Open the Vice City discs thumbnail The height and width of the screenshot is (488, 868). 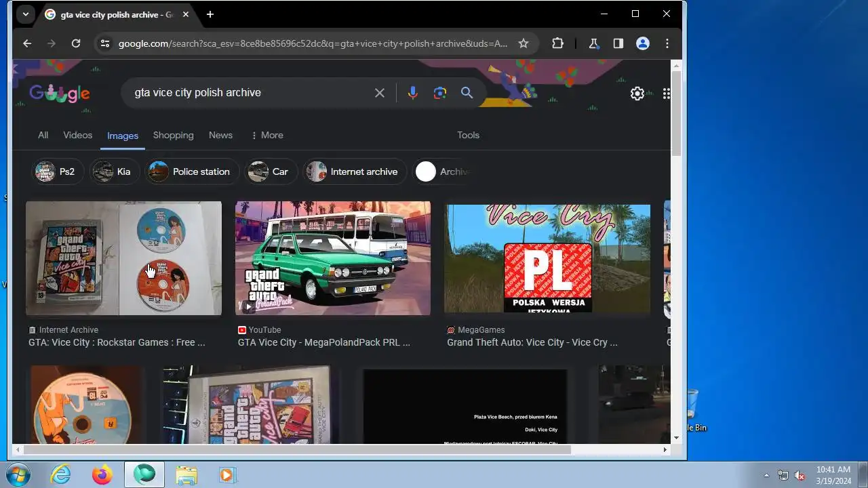click(x=123, y=258)
